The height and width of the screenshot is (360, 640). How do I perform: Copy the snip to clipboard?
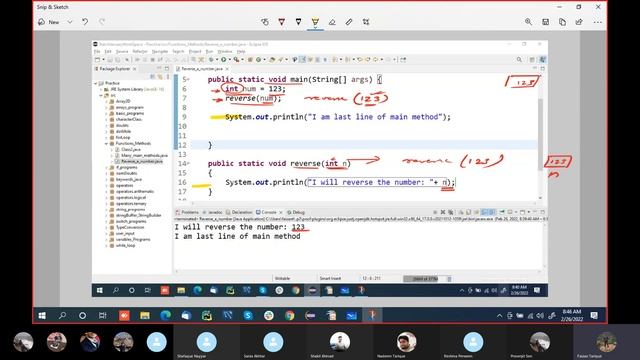tap(562, 22)
